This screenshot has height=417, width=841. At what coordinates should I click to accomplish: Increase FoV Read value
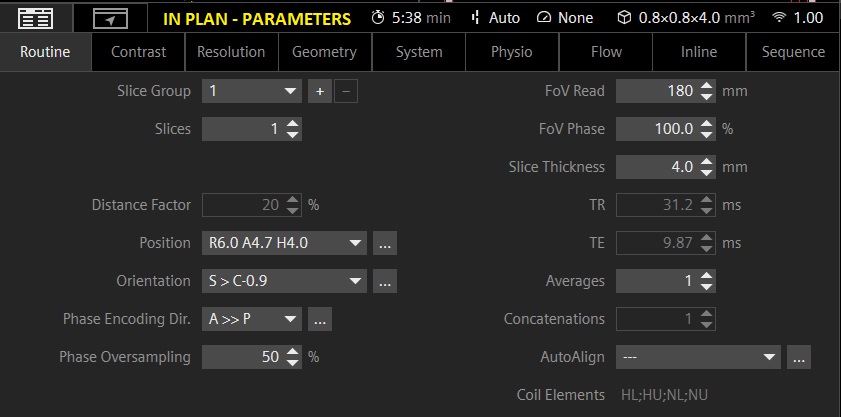pyautogui.click(x=707, y=85)
